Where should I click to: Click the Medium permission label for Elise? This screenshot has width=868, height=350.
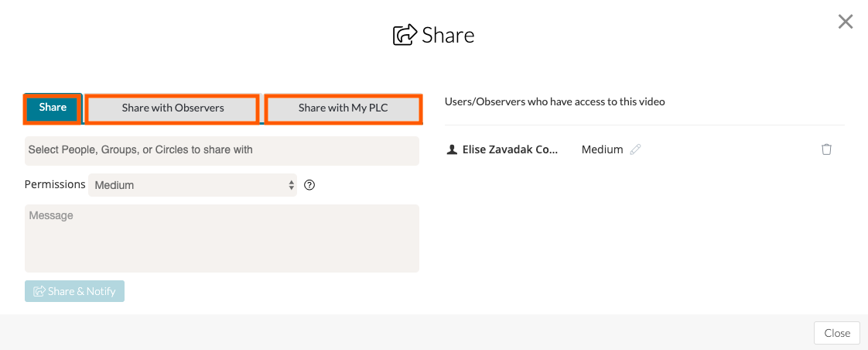602,149
